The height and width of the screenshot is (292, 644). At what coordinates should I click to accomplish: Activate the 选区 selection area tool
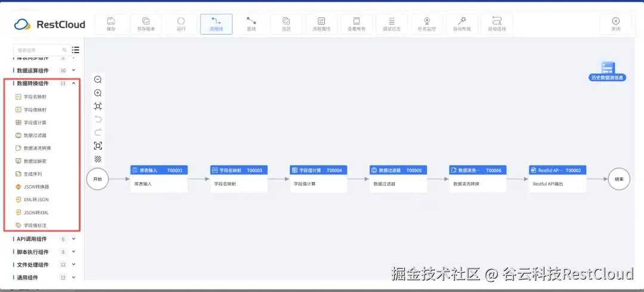click(x=286, y=24)
